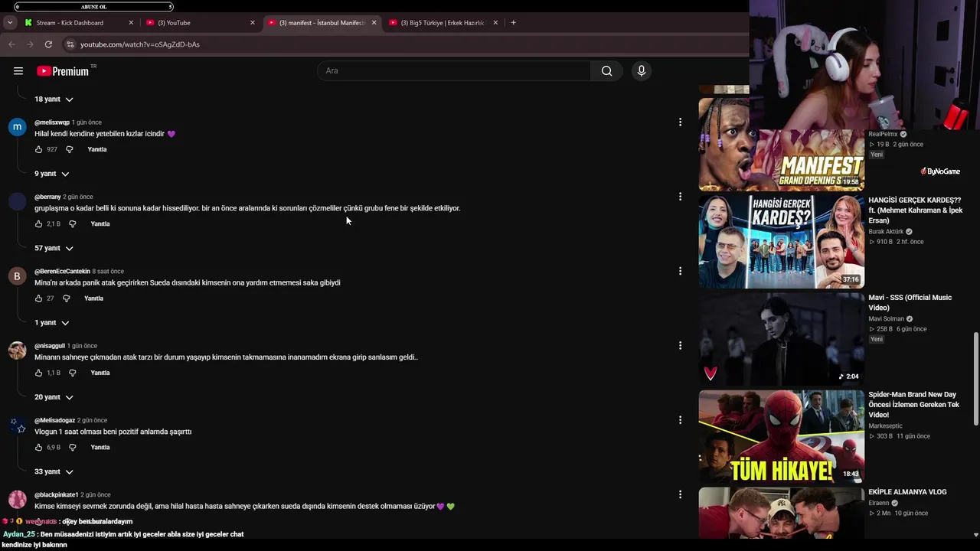Select the manifest - İstanbul Manifest tab
Screen dimensions: 980x551
coord(322,23)
